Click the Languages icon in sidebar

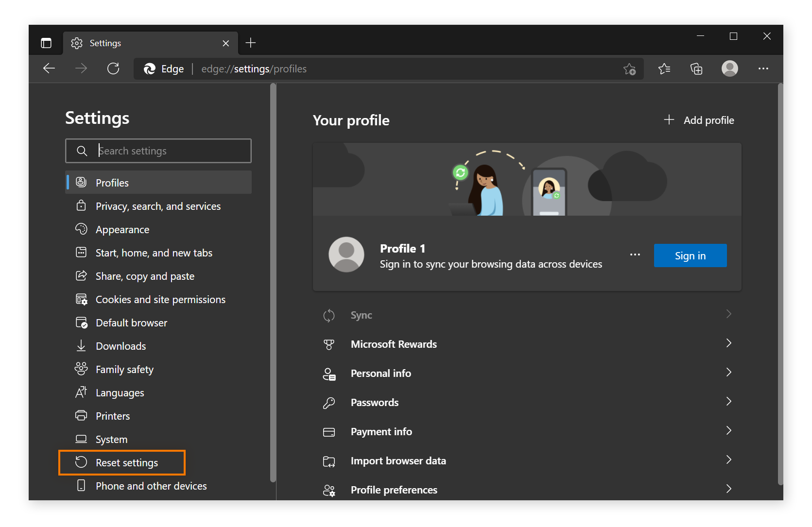click(x=81, y=392)
